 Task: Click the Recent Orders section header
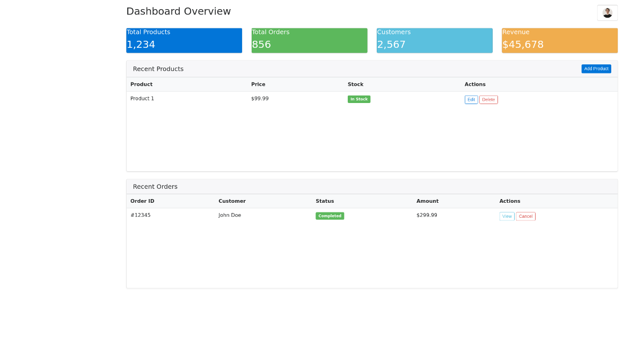coord(155,186)
